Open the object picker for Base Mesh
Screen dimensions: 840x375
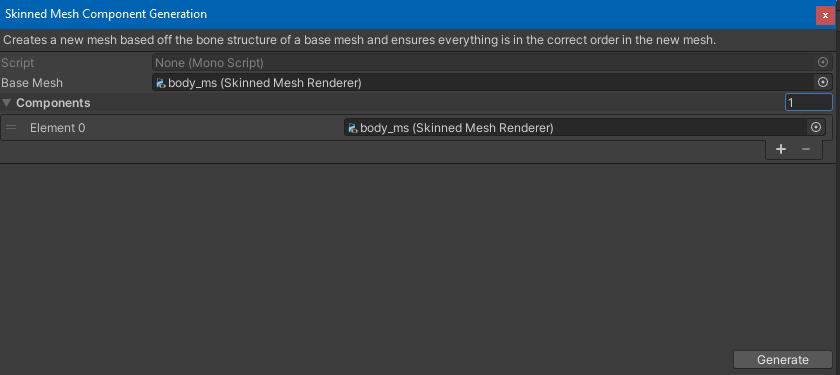click(823, 82)
